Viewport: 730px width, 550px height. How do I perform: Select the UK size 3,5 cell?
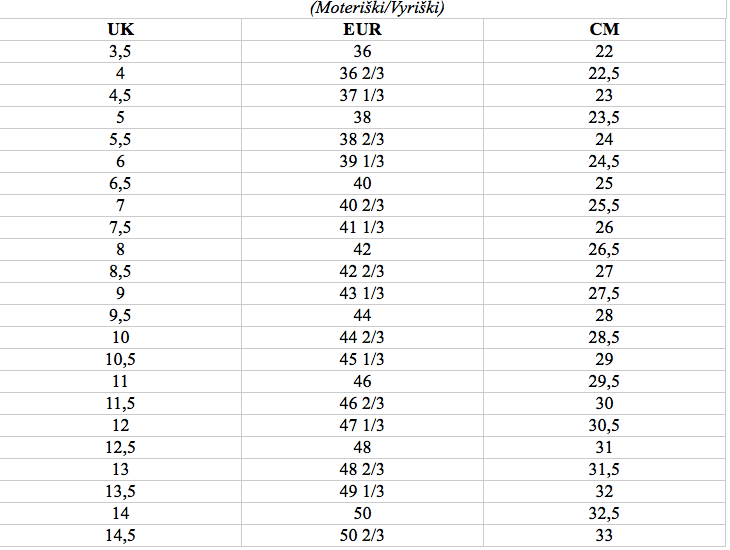click(x=121, y=51)
